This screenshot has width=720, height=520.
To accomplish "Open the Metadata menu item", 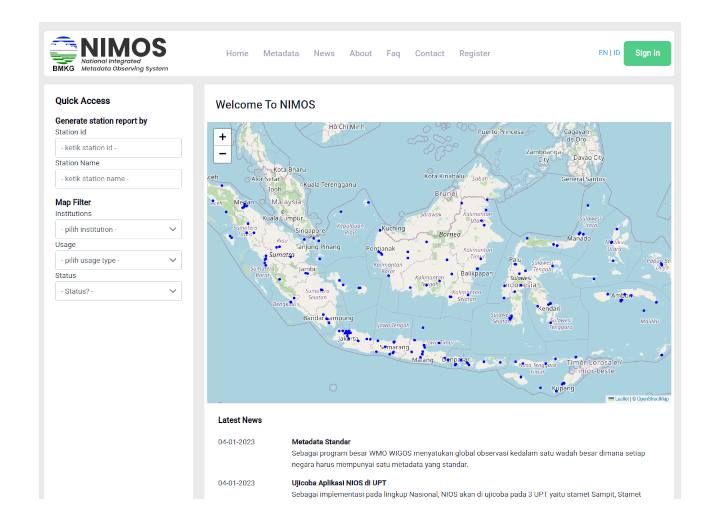I will click(x=281, y=54).
